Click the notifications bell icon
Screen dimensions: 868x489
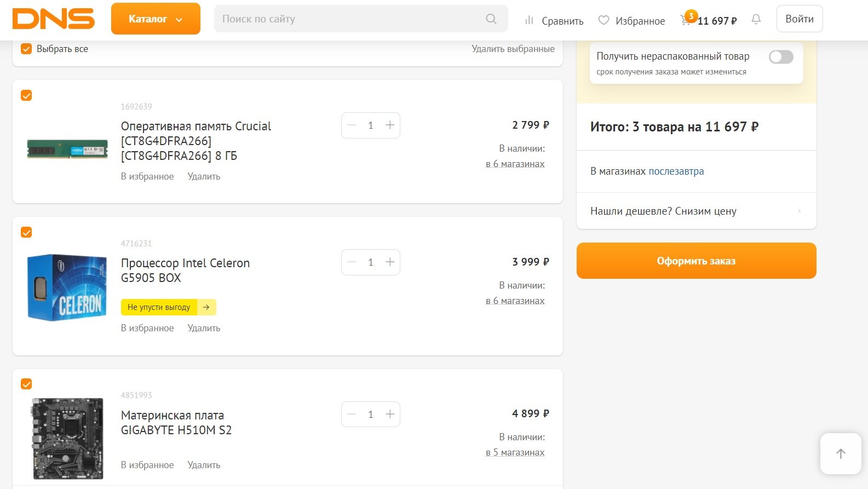[x=756, y=19]
